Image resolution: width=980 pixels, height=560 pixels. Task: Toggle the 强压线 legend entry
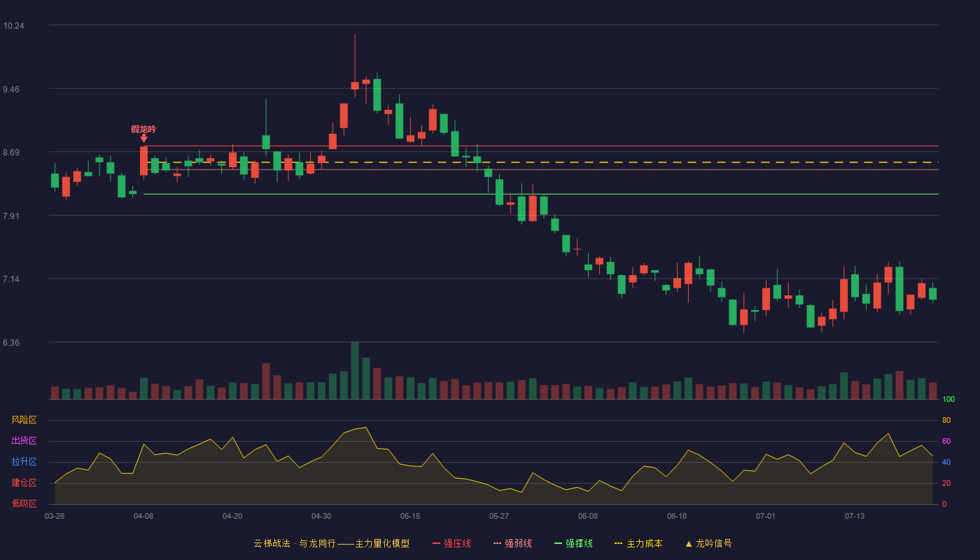click(x=451, y=543)
